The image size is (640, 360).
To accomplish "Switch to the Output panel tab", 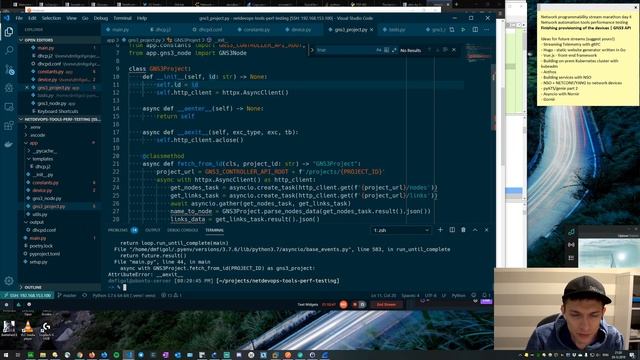I will tap(153, 230).
